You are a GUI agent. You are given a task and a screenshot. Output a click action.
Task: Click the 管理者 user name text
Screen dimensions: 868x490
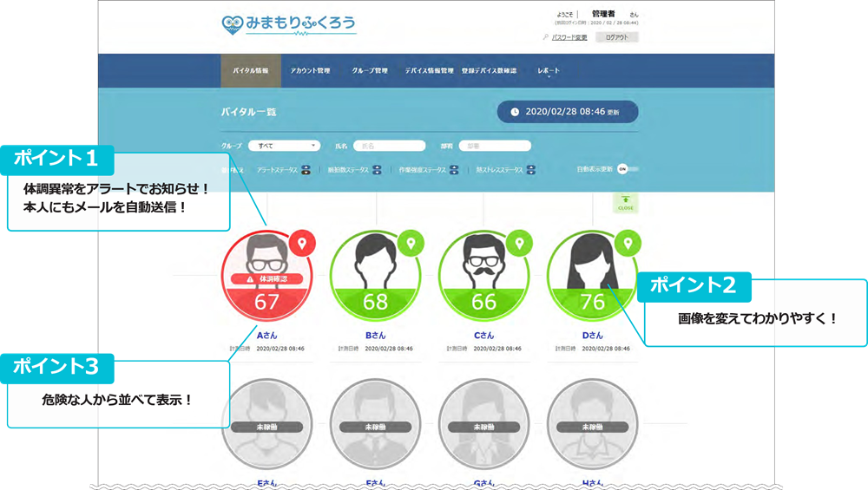pos(603,14)
